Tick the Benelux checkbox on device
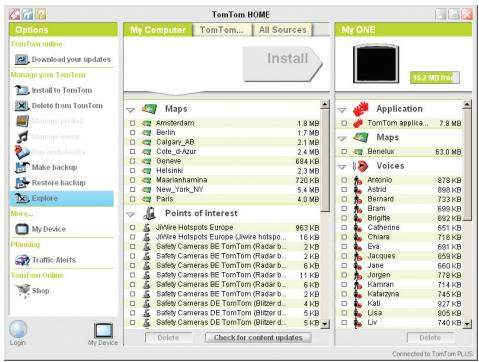 (344, 152)
